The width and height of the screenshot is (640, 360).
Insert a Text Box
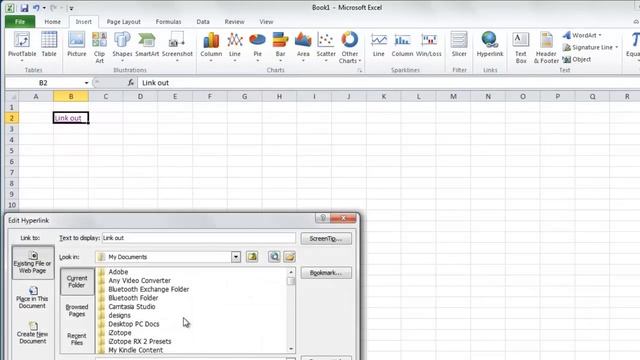521,47
